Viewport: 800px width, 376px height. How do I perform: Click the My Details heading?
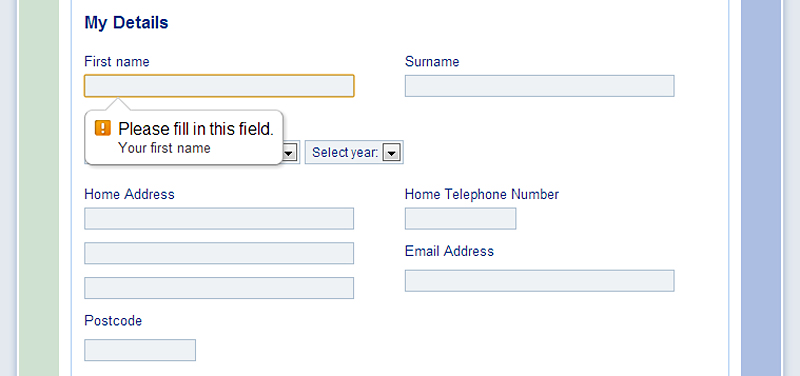coord(126,22)
